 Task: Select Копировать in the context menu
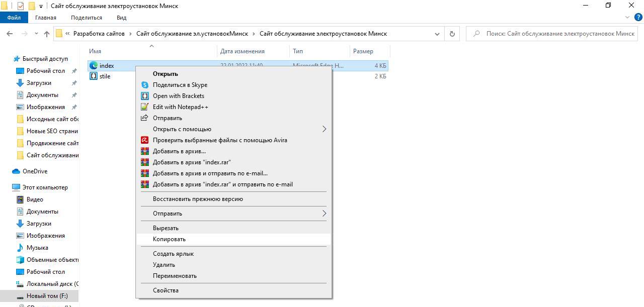(169, 239)
